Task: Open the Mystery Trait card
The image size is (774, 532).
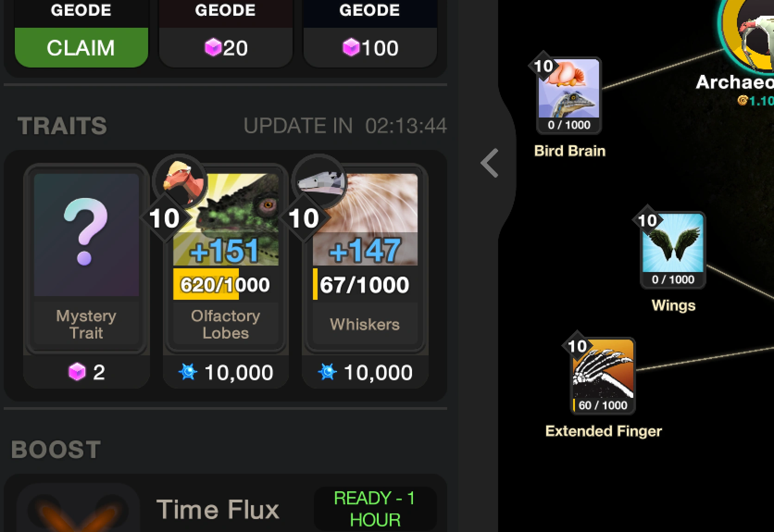Action: coord(87,259)
